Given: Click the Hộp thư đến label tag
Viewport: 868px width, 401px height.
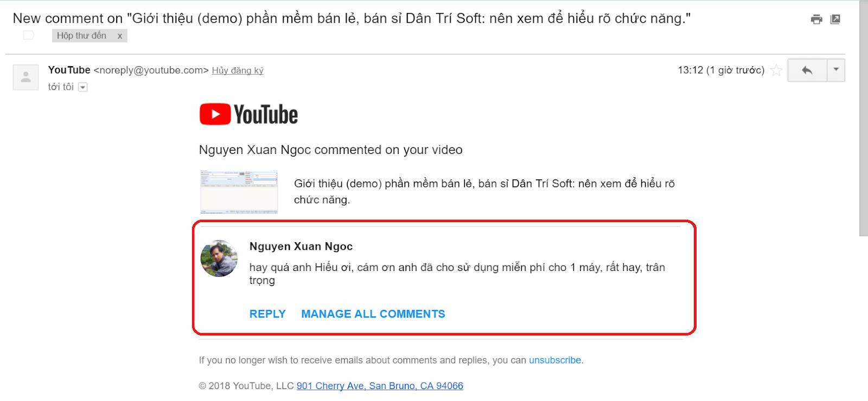Looking at the screenshot, I should pyautogui.click(x=82, y=36).
